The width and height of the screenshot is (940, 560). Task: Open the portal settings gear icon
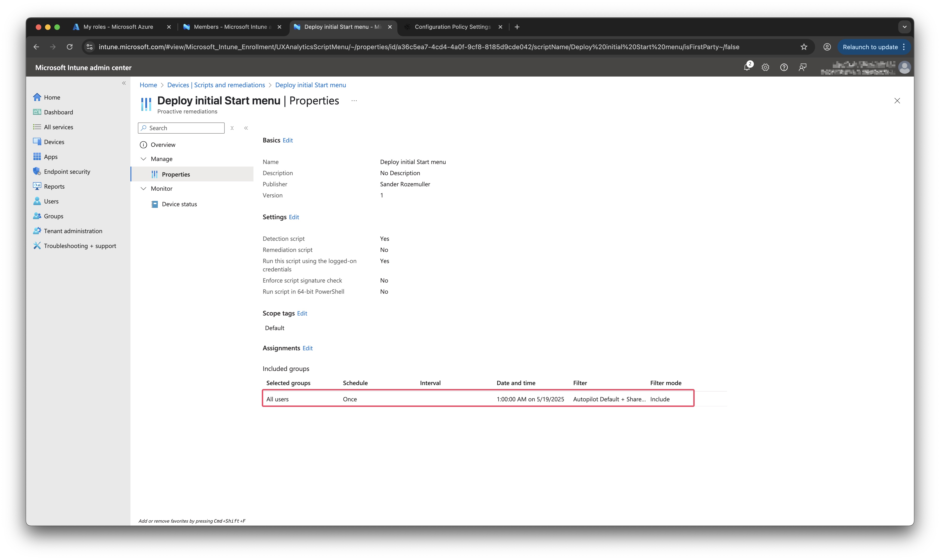(765, 68)
